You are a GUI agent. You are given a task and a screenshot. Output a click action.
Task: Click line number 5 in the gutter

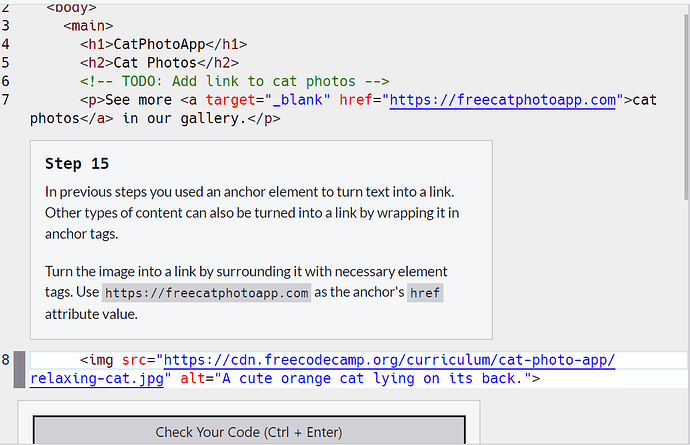pyautogui.click(x=6, y=63)
